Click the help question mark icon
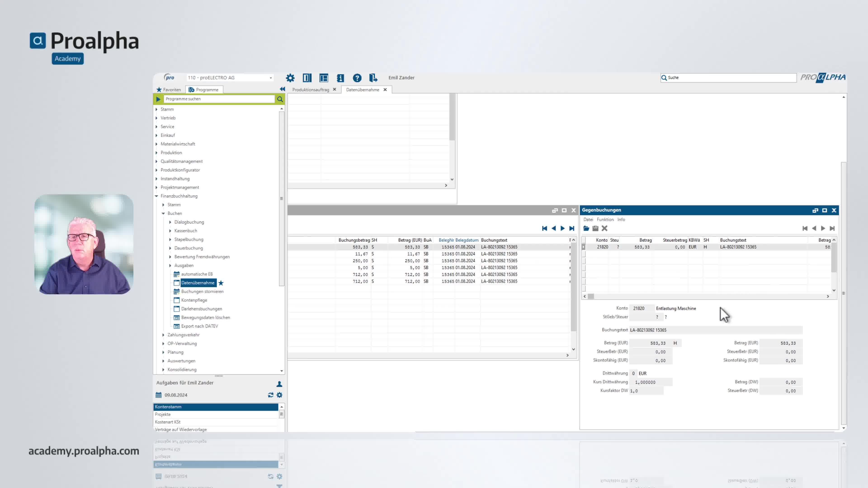868x488 pixels. pos(357,78)
